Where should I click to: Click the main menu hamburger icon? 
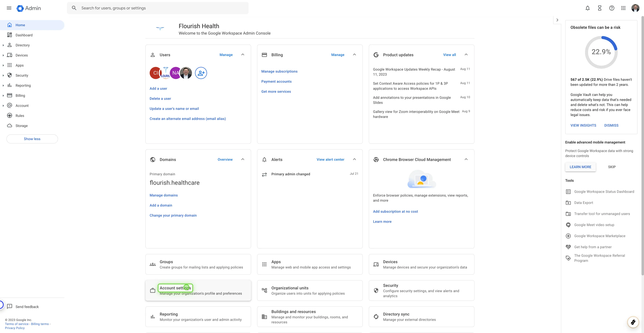[x=9, y=8]
